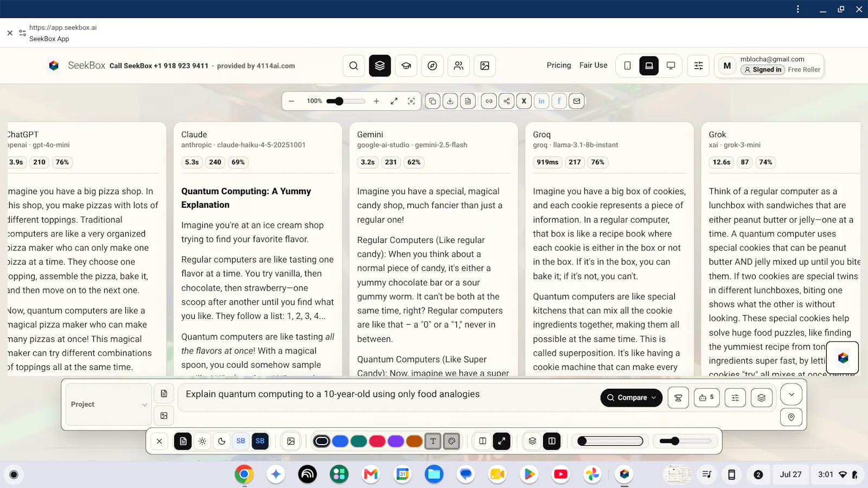This screenshot has height=488, width=868.
Task: Toggle the T text style button
Action: tap(433, 441)
